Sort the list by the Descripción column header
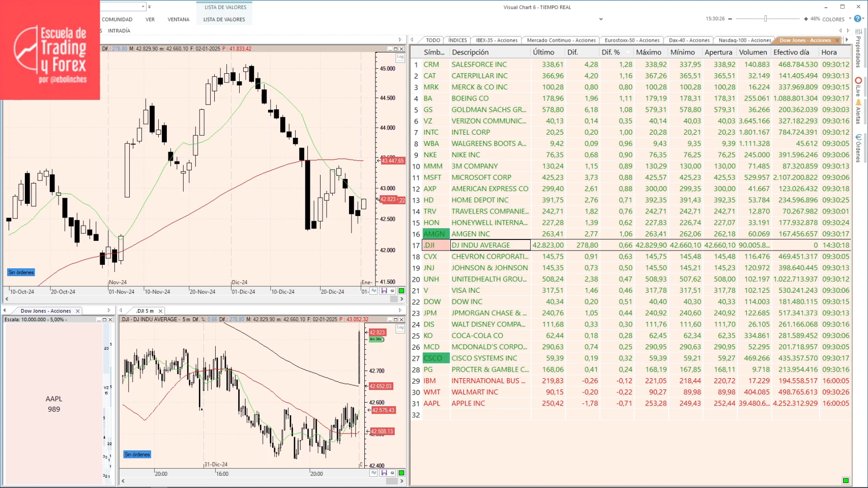 pos(489,52)
